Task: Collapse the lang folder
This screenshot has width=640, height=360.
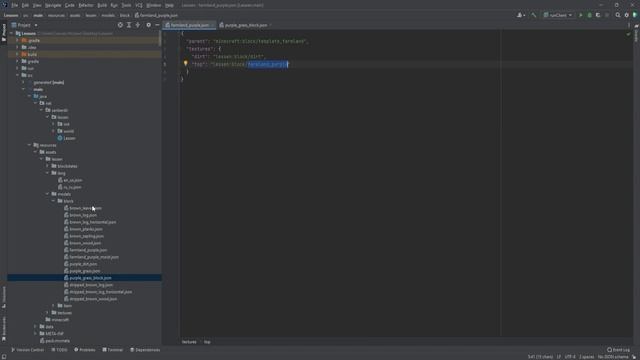Action: point(47,173)
